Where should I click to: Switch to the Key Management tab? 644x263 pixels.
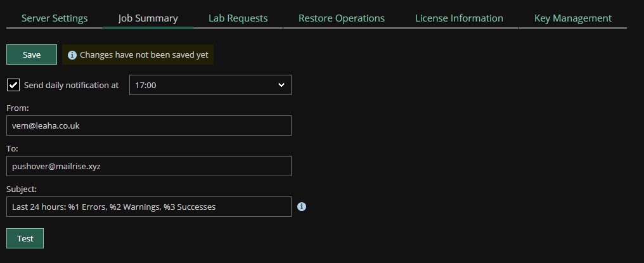(x=572, y=18)
